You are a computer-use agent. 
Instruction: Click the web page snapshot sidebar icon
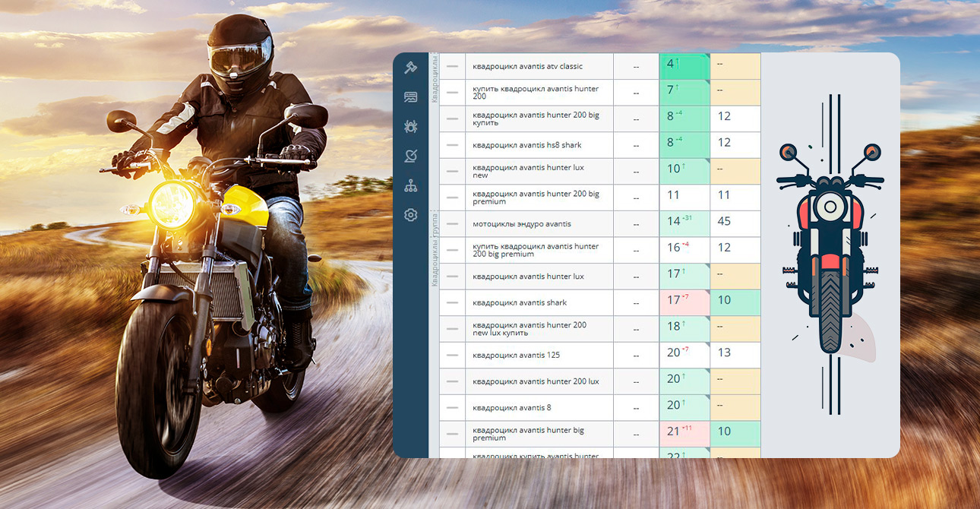click(x=411, y=97)
